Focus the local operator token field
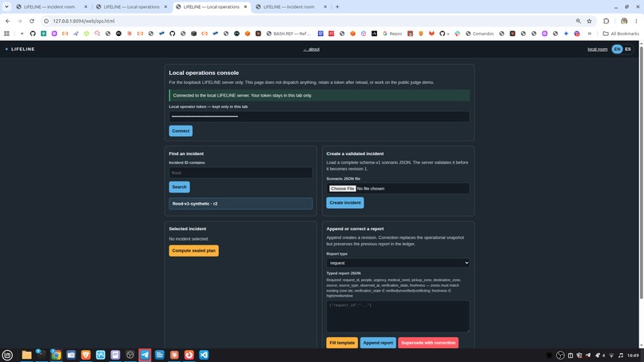Viewport: 644px width, 362px height. pos(319,117)
